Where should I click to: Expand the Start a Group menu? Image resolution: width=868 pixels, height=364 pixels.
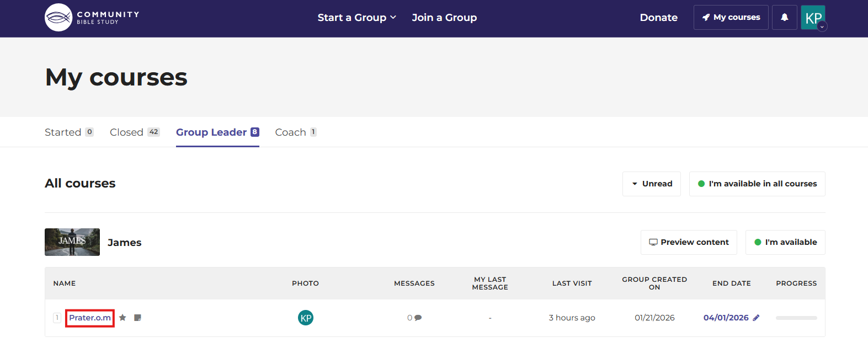pyautogui.click(x=356, y=18)
